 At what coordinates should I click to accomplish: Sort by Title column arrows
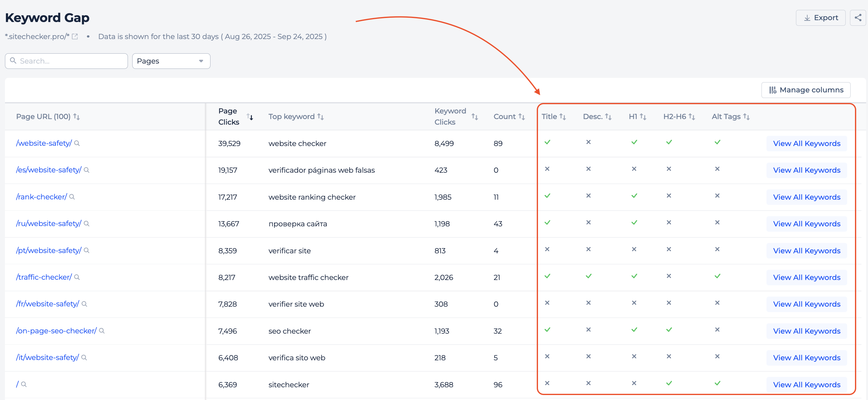click(x=563, y=117)
